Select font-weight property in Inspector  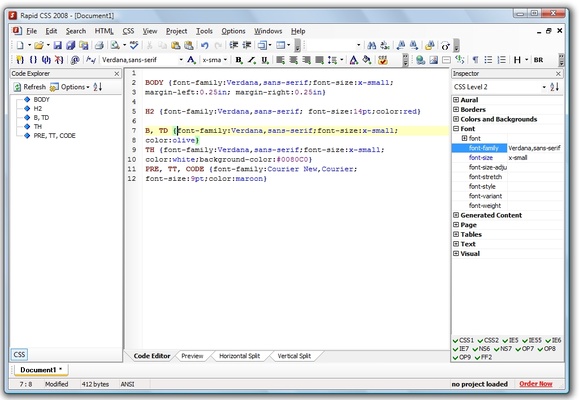pyautogui.click(x=485, y=206)
